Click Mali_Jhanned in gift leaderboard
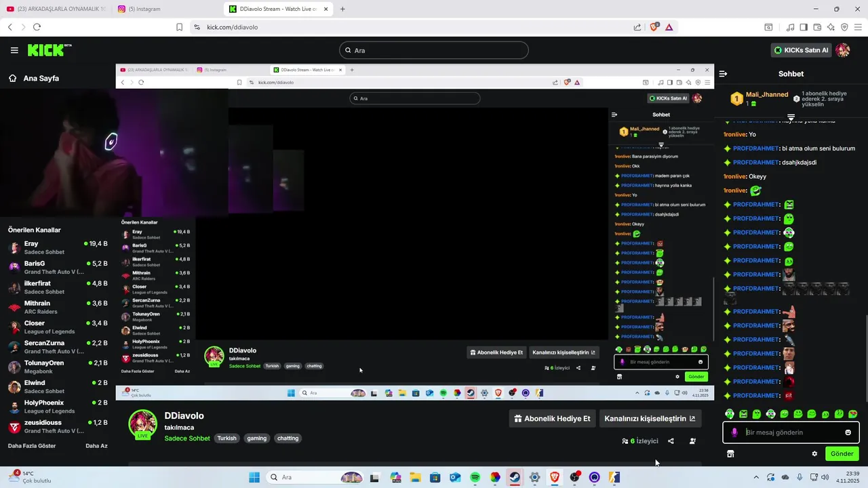The image size is (868, 488). [767, 95]
